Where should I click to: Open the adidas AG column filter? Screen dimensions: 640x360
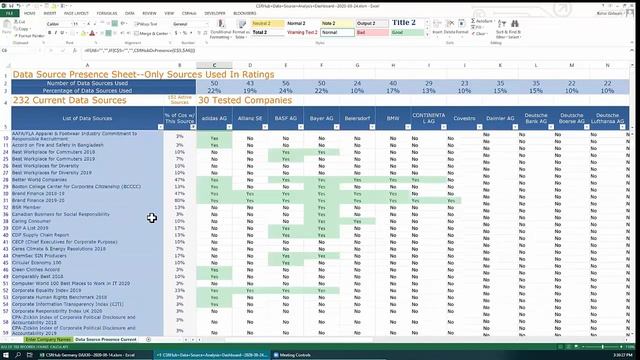[x=229, y=127]
